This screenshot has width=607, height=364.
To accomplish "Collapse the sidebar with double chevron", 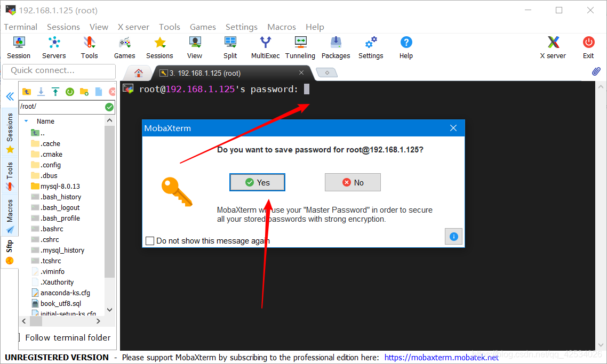I will [x=10, y=96].
